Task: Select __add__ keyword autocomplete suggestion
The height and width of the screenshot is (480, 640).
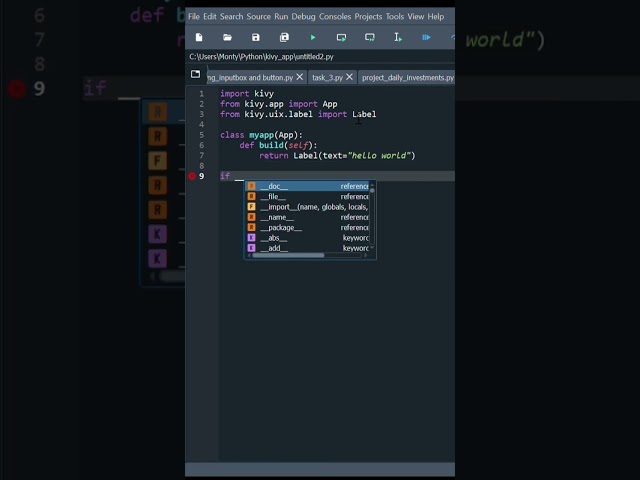Action: click(308, 248)
